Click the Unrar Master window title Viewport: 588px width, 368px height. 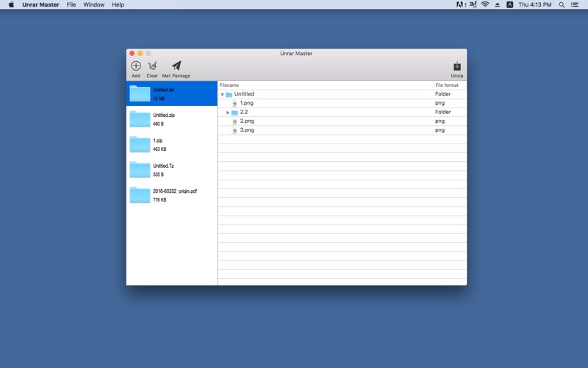tap(296, 53)
